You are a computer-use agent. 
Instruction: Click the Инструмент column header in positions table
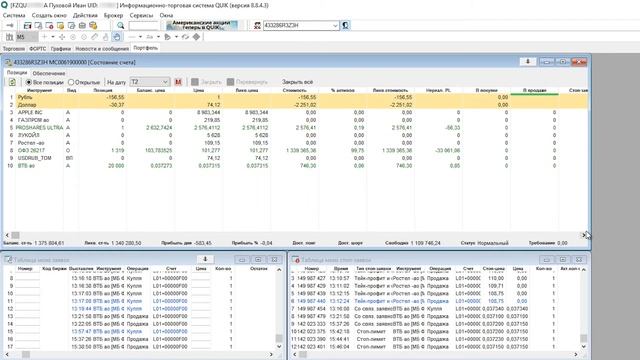(x=40, y=90)
